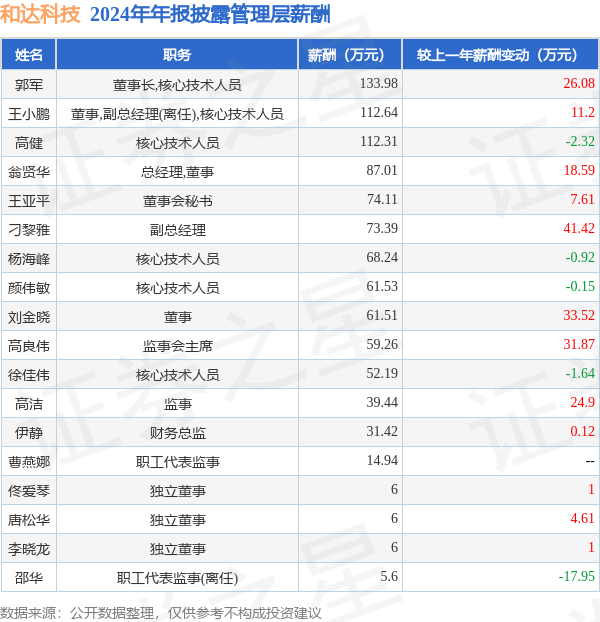Image resolution: width=600 pixels, height=622 pixels.
Task: Click the change value 7.61
Action: [583, 199]
